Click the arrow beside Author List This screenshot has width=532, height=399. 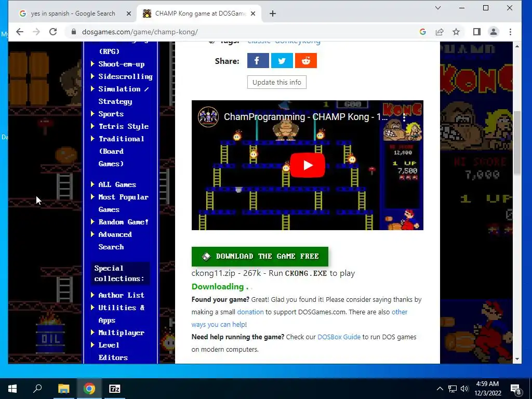click(x=92, y=295)
